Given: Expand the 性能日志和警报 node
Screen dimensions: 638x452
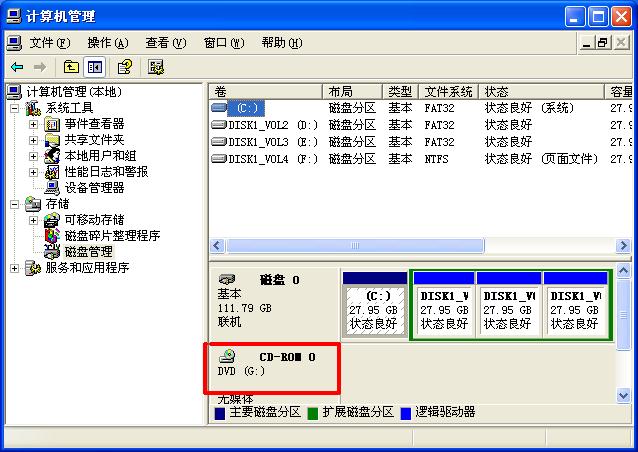Looking at the screenshot, I should pos(34,172).
